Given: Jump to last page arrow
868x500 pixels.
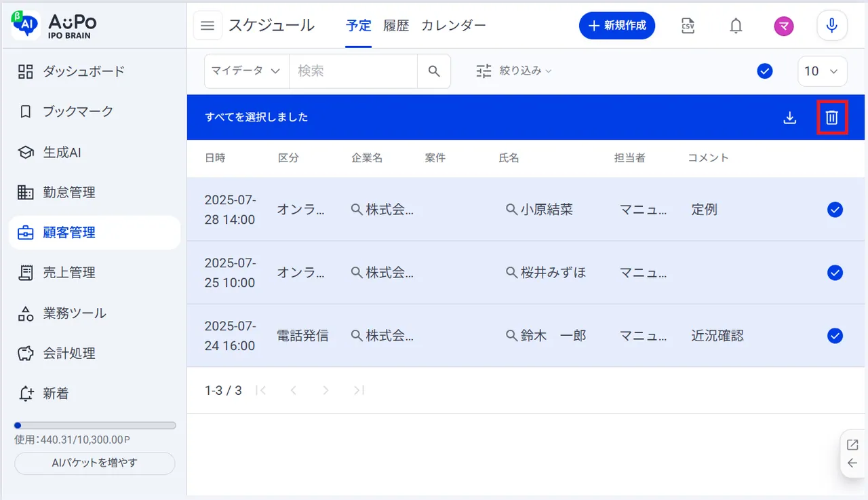Looking at the screenshot, I should pyautogui.click(x=359, y=390).
